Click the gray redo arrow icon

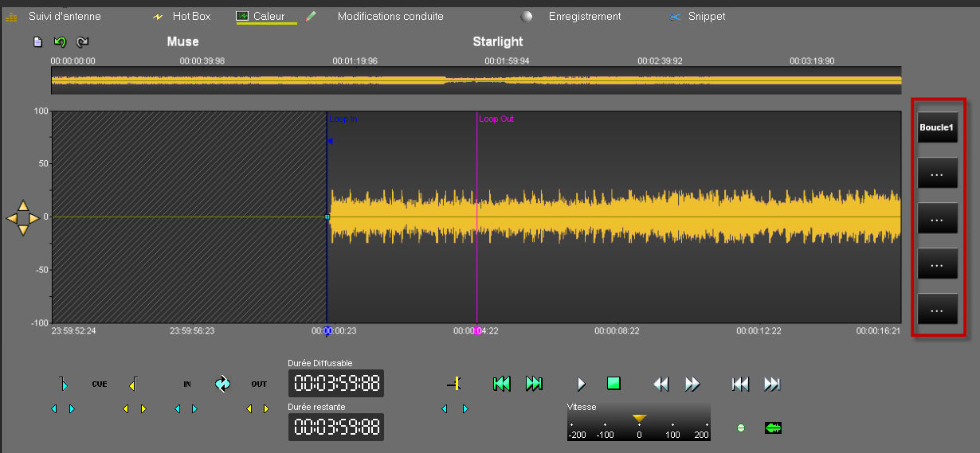click(x=82, y=42)
